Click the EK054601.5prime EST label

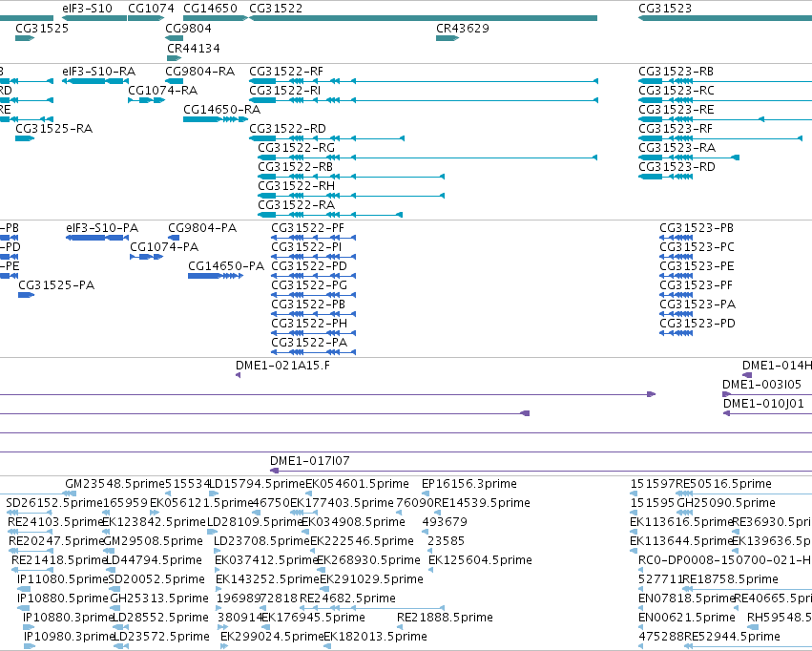pos(357,484)
